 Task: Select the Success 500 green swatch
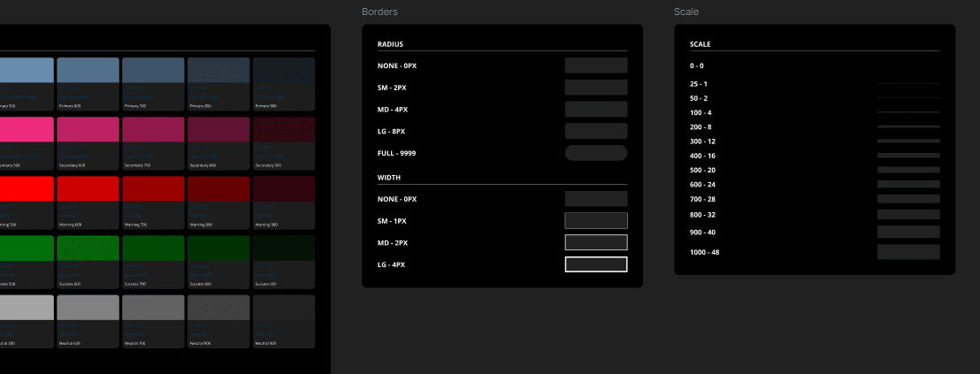tap(27, 248)
